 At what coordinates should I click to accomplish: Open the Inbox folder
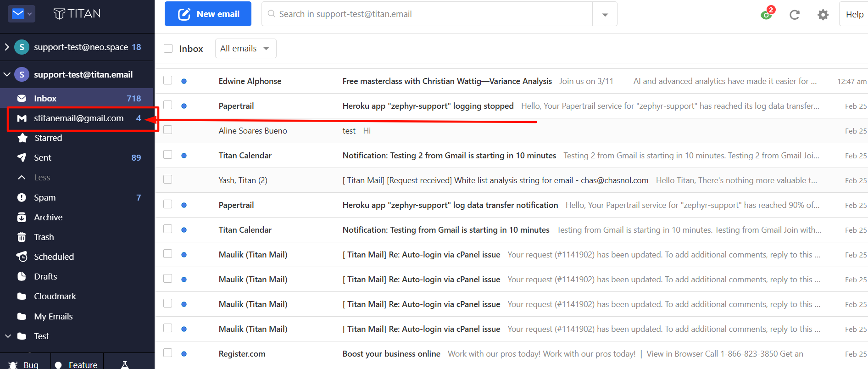click(x=77, y=98)
